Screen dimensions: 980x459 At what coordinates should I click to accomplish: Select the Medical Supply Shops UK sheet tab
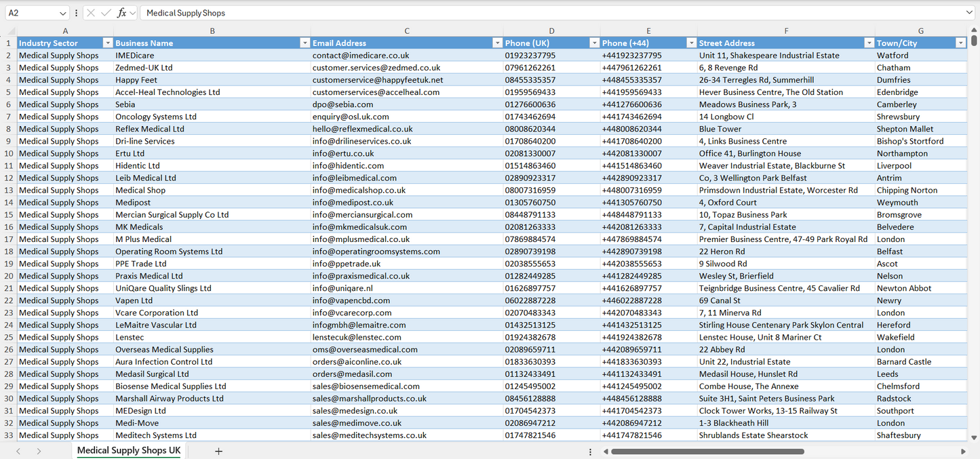click(x=129, y=451)
